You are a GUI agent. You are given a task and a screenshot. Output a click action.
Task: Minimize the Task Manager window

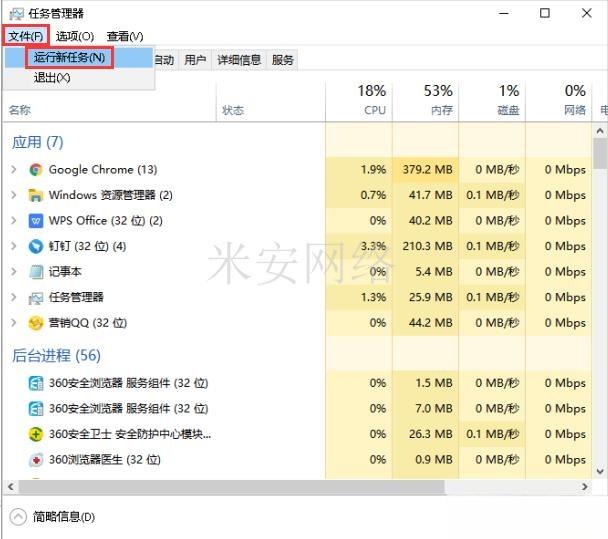click(504, 14)
